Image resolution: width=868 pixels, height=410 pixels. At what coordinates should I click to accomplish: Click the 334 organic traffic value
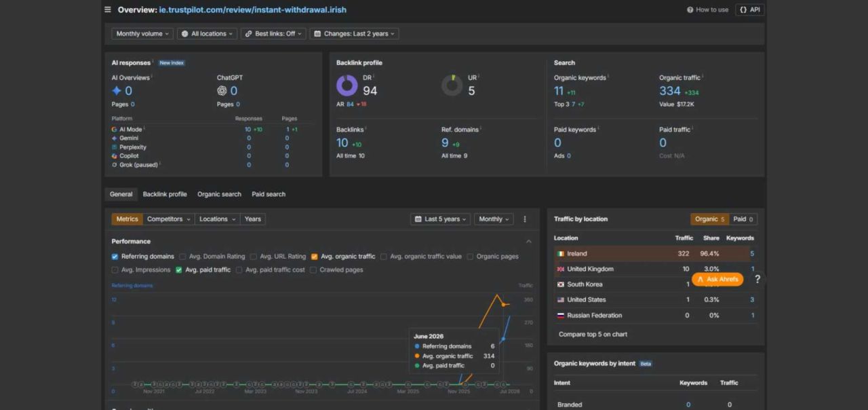[670, 91]
